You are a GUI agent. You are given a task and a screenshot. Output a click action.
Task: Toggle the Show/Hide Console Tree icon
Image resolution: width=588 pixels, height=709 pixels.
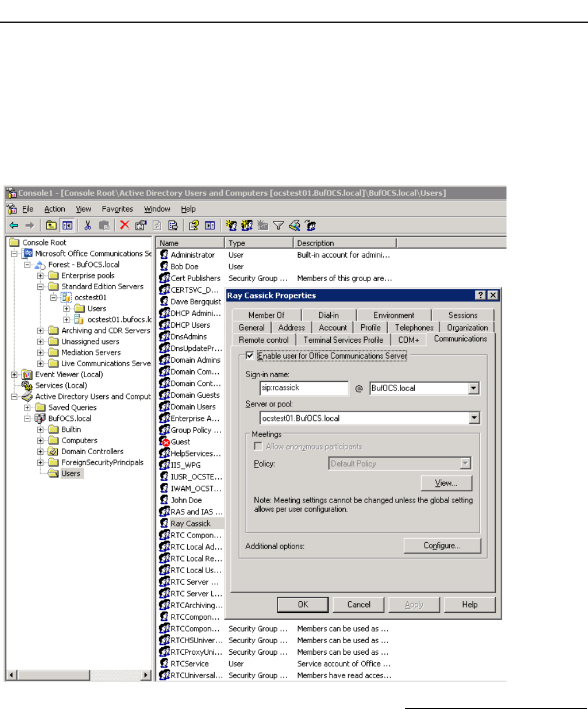pos(67,225)
